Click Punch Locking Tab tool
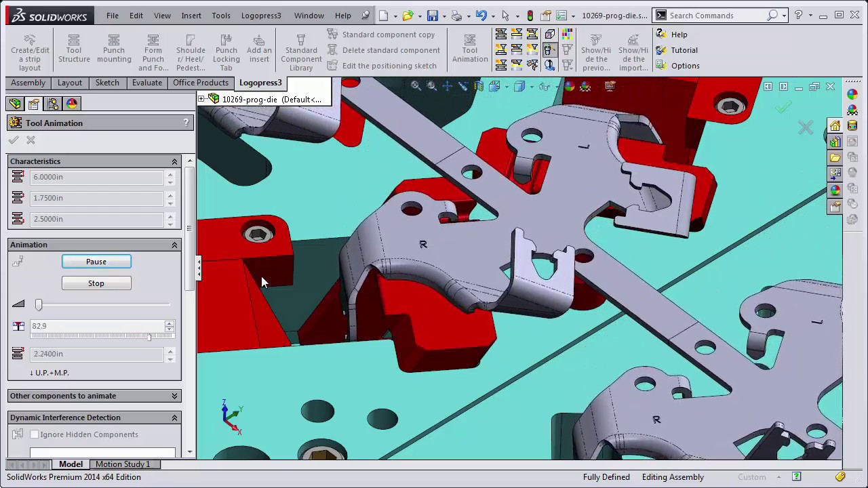 click(x=226, y=53)
